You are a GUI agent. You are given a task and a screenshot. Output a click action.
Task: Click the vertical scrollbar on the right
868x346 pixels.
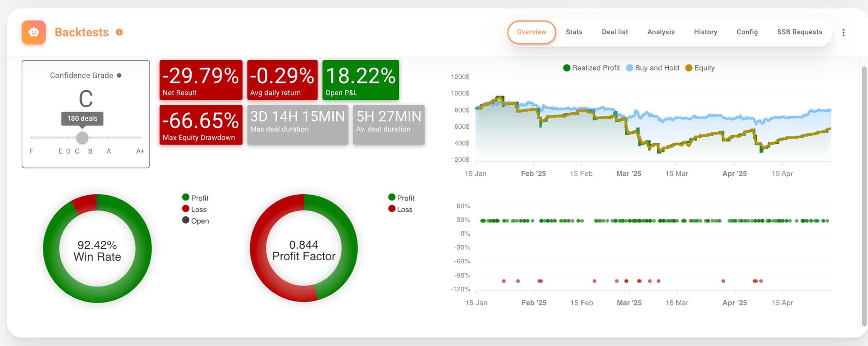point(864,194)
